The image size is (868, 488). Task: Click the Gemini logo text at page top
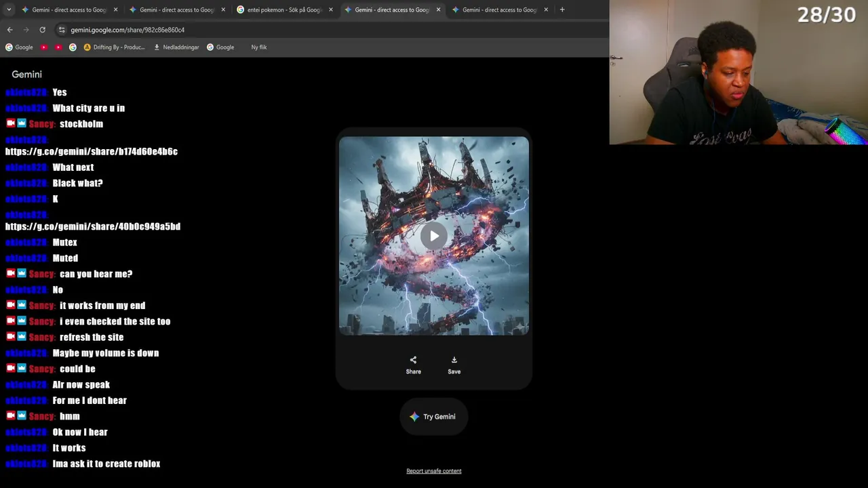(x=26, y=75)
